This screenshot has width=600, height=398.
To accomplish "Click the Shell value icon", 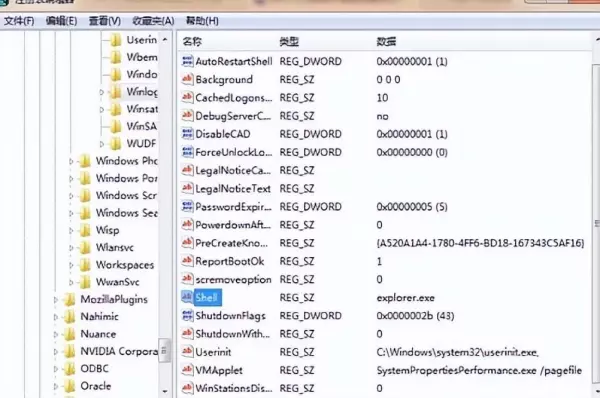I will point(188,297).
